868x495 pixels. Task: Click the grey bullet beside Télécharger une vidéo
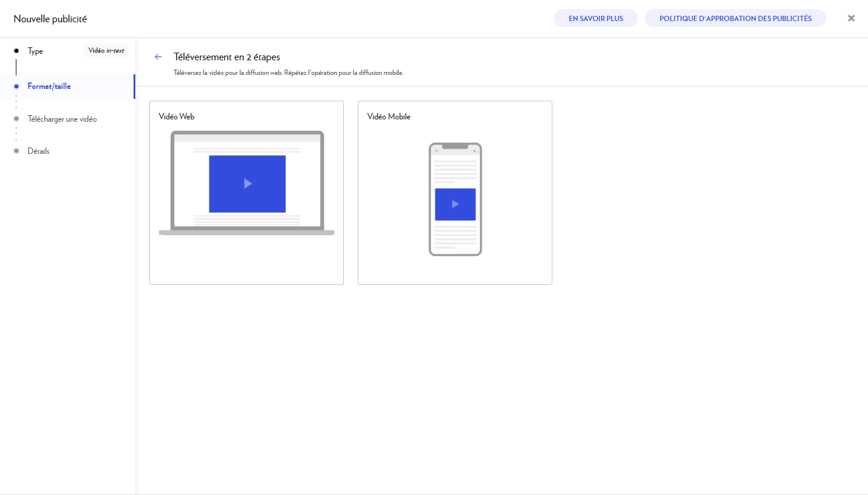(x=16, y=119)
